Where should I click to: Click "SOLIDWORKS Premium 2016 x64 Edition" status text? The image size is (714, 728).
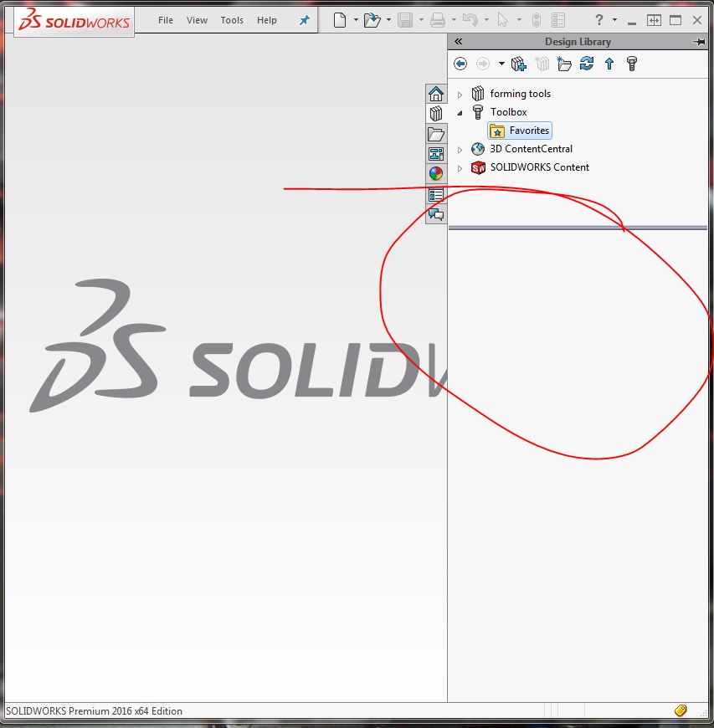pyautogui.click(x=94, y=710)
